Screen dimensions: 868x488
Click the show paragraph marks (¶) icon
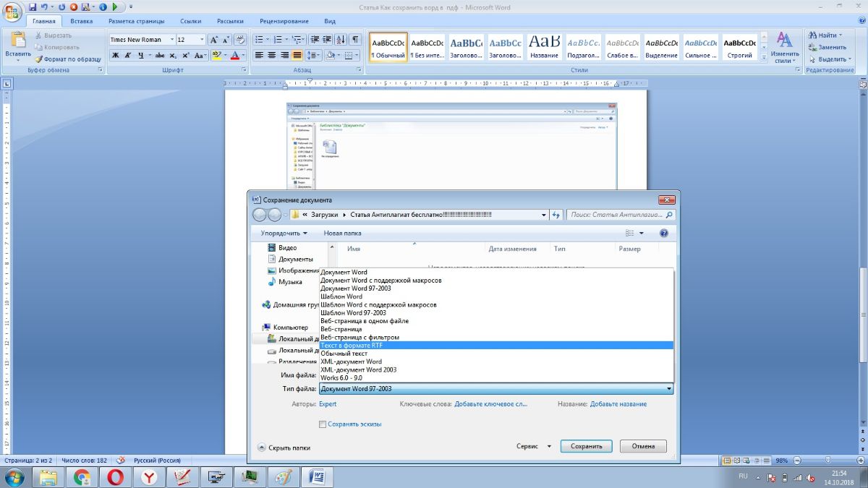[355, 40]
